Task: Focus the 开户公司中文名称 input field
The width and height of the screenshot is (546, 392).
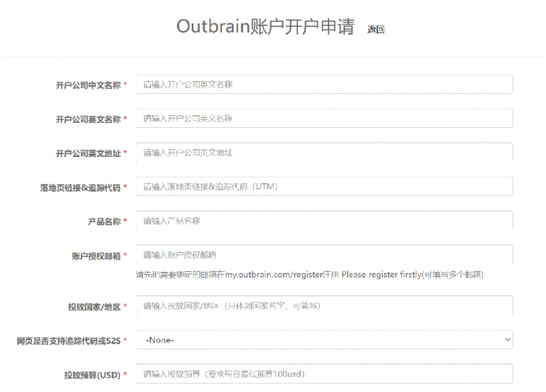Action: tap(324, 85)
